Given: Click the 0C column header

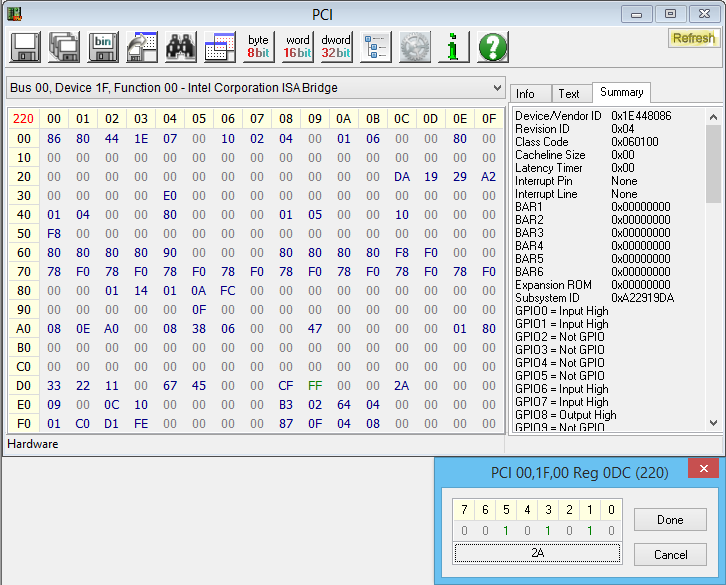Looking at the screenshot, I should click(x=401, y=119).
